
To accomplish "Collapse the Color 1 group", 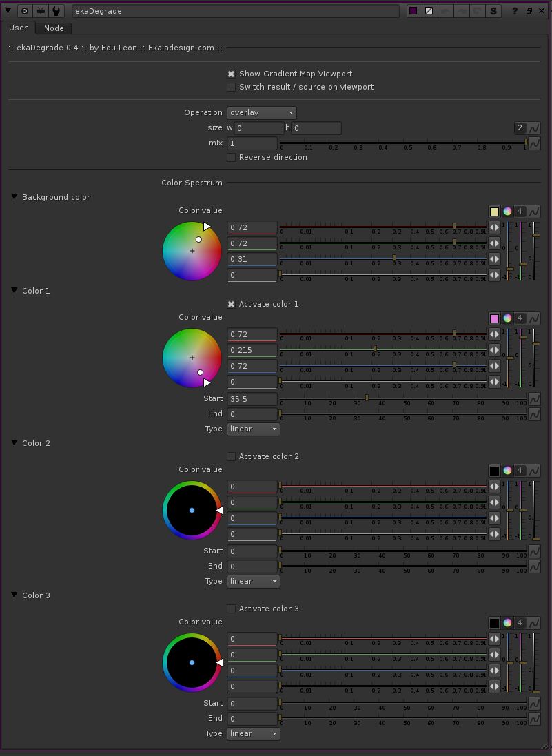I will [x=14, y=290].
